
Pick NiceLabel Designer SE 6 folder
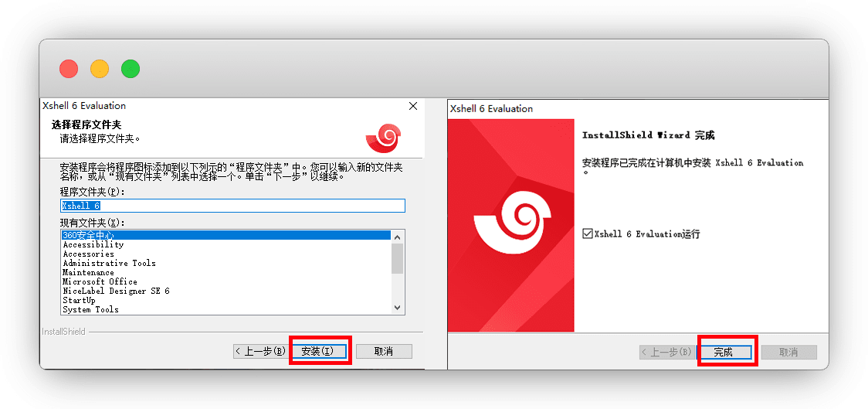[x=116, y=291]
